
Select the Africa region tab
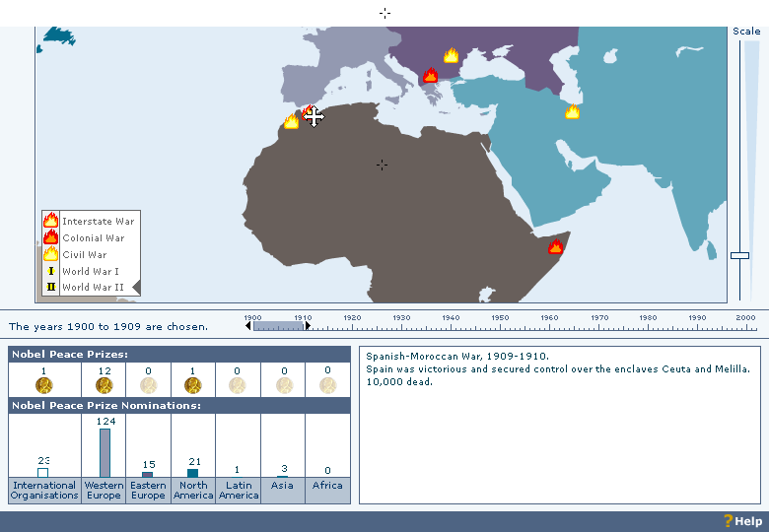click(327, 491)
